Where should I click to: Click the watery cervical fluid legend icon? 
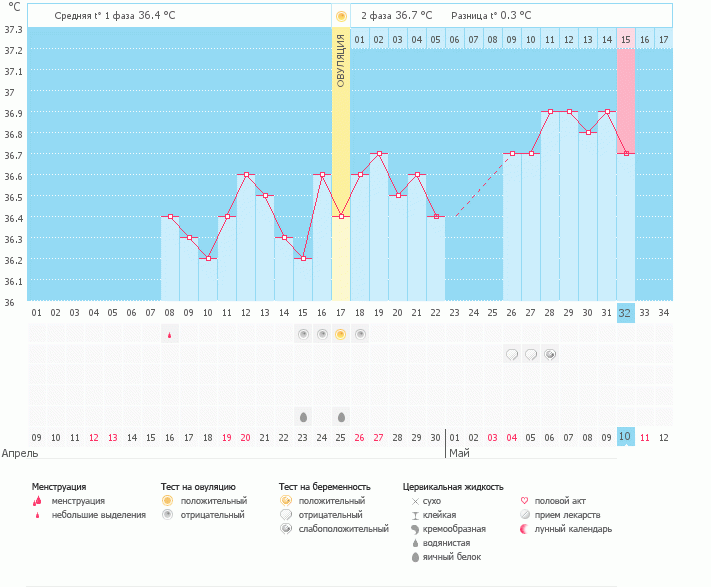point(415,543)
